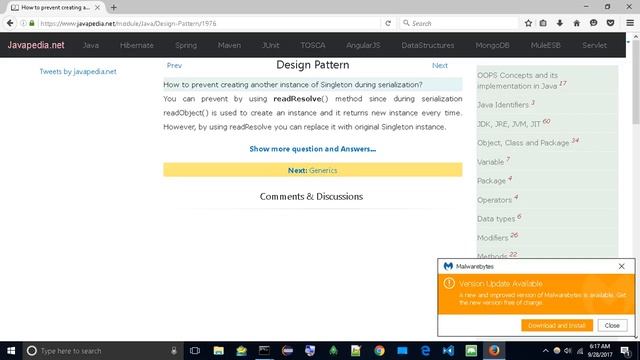Click the taskbar search microphone icon
640x360 pixels.
point(174,351)
